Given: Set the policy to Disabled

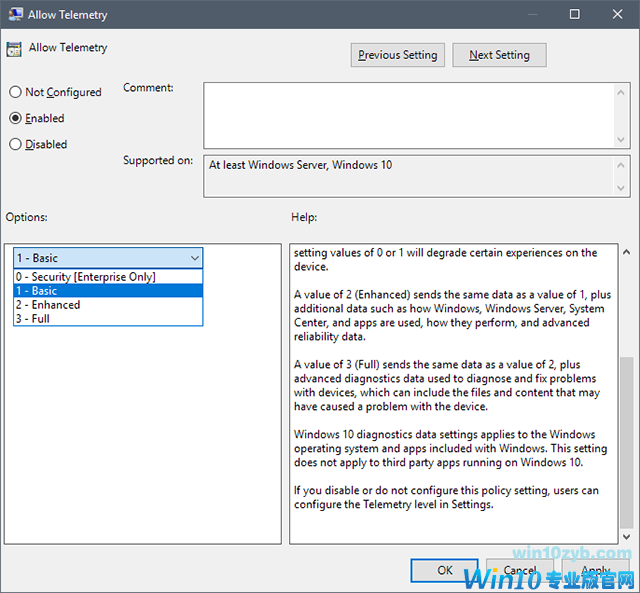Looking at the screenshot, I should (15, 144).
